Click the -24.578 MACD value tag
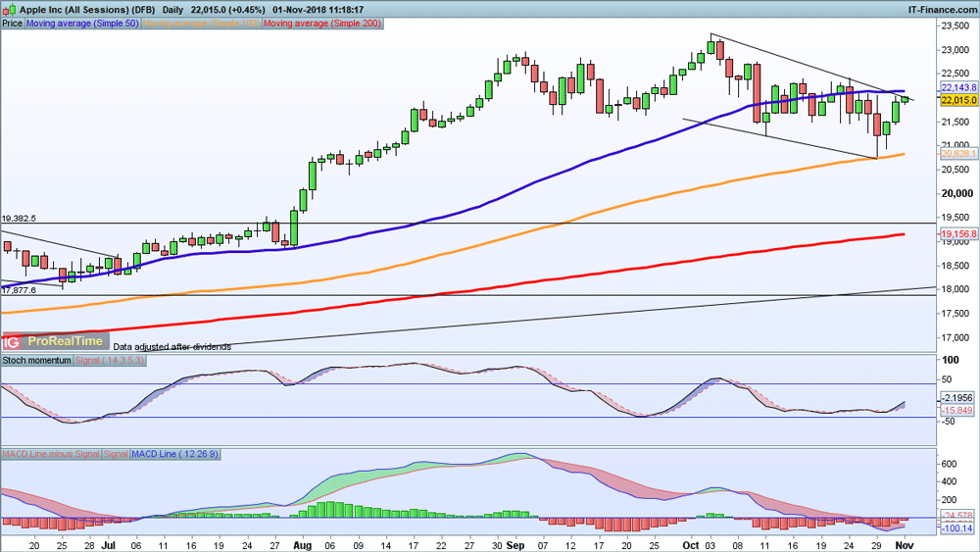This screenshot has height=552, width=980. coord(957,516)
